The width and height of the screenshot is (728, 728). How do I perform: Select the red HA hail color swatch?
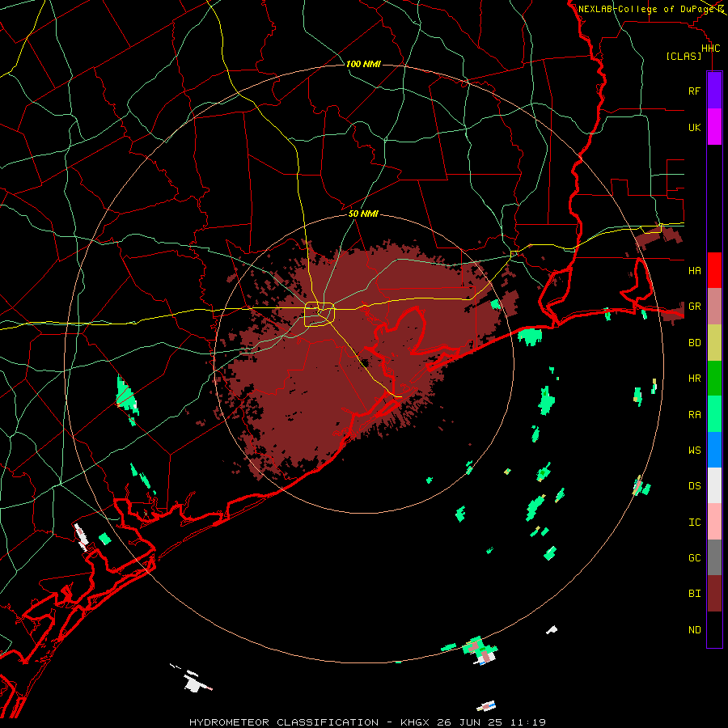(x=714, y=270)
